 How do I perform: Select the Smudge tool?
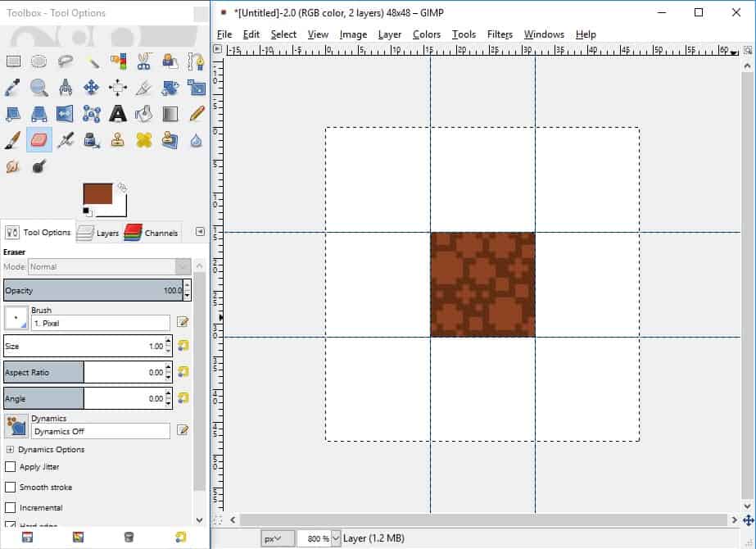pos(13,166)
